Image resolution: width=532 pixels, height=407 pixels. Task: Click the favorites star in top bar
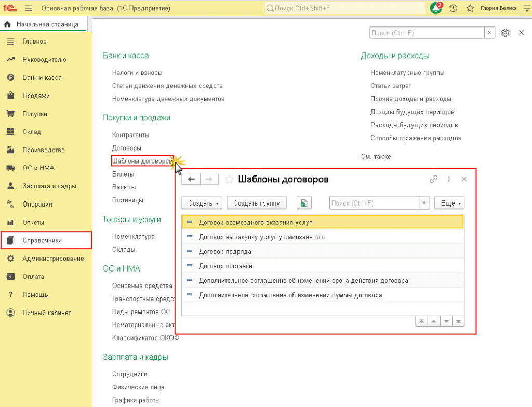point(470,8)
